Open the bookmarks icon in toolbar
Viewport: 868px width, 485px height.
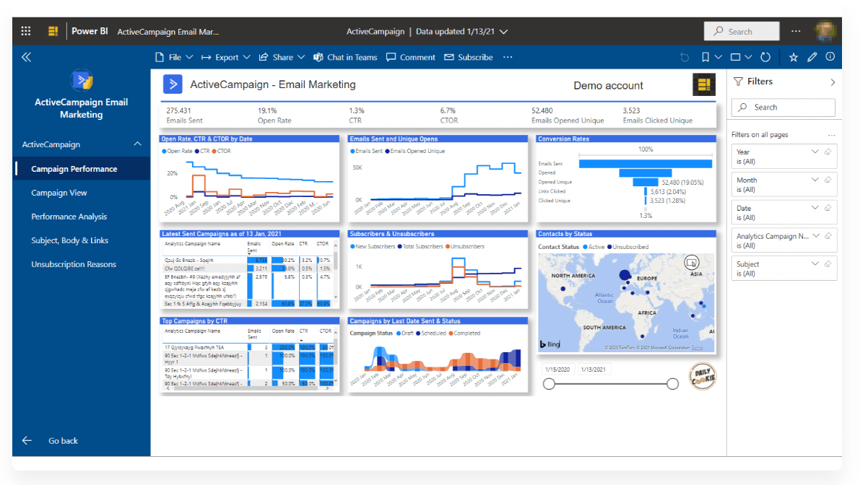(706, 57)
